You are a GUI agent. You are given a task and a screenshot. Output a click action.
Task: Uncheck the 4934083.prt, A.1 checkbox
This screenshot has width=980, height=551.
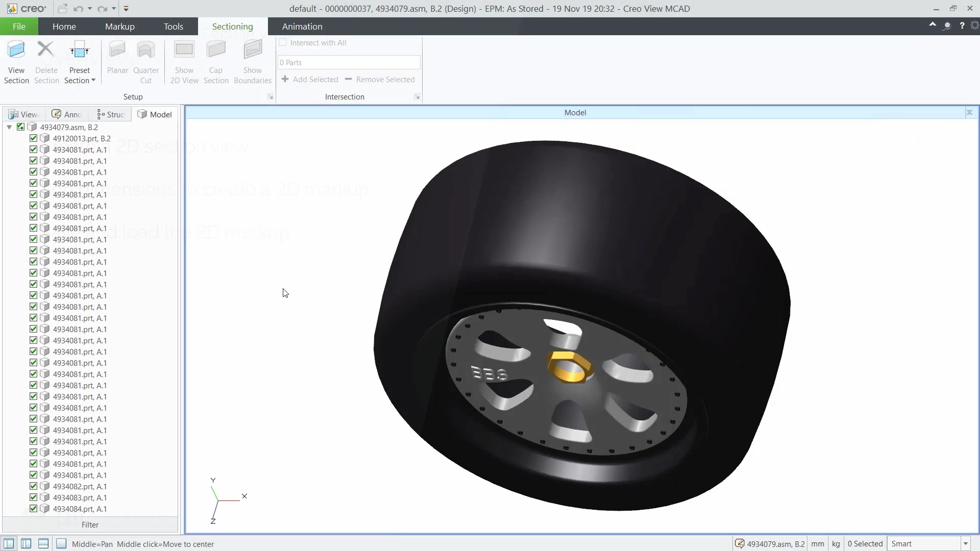(x=33, y=497)
